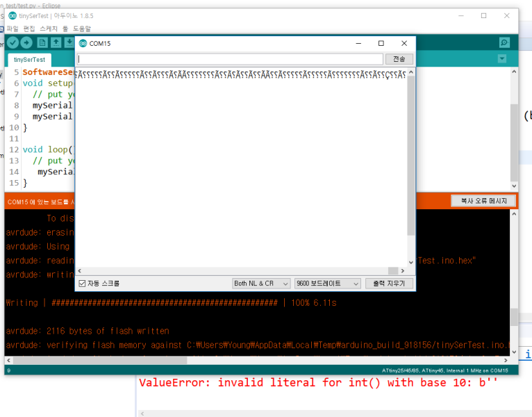This screenshot has width=532, height=417.
Task: Click 'avrdude: 2116 bytes of flash written' text
Action: coord(88,331)
